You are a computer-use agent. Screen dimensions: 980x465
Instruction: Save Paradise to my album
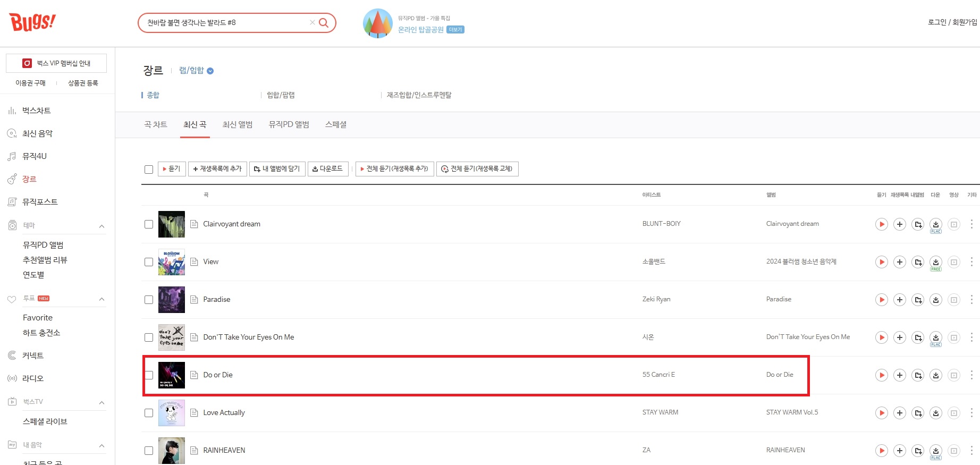918,300
